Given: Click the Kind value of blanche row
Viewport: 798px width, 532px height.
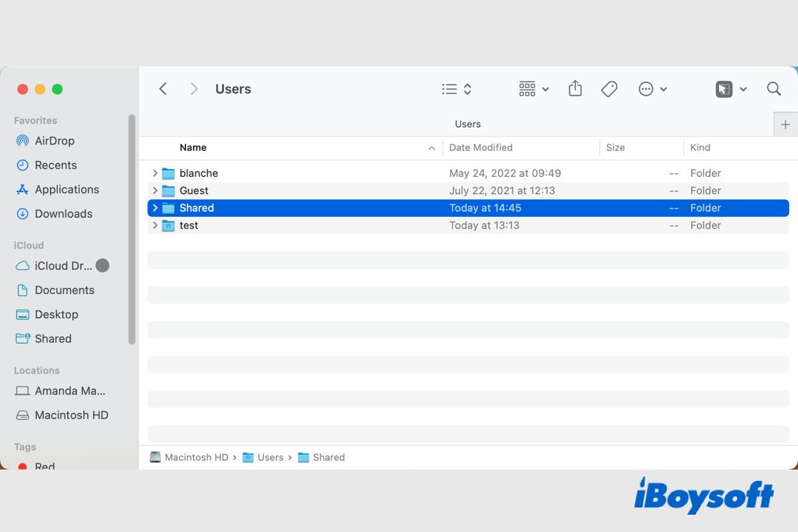Looking at the screenshot, I should (x=706, y=173).
